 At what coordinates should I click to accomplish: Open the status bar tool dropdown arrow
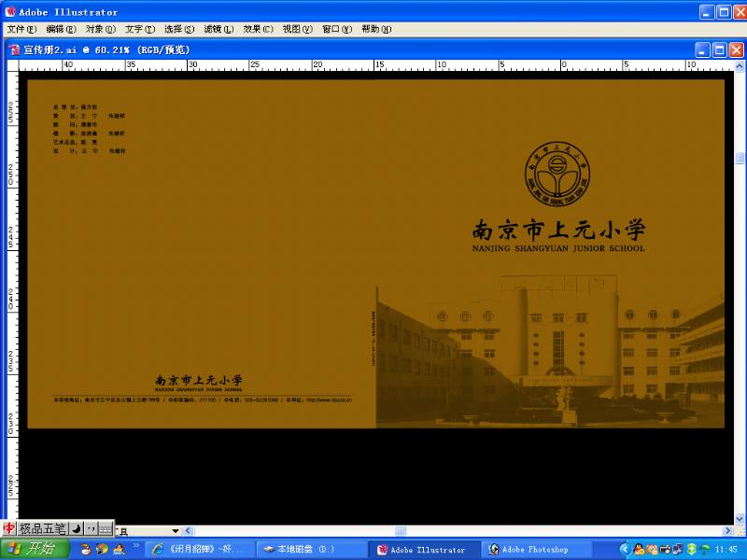(x=176, y=531)
